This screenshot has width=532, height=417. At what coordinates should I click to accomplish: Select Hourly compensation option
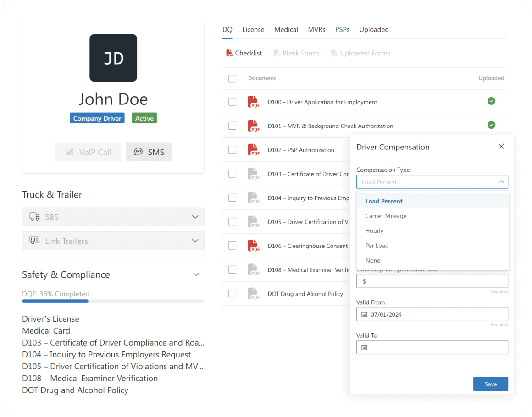pyautogui.click(x=432, y=231)
